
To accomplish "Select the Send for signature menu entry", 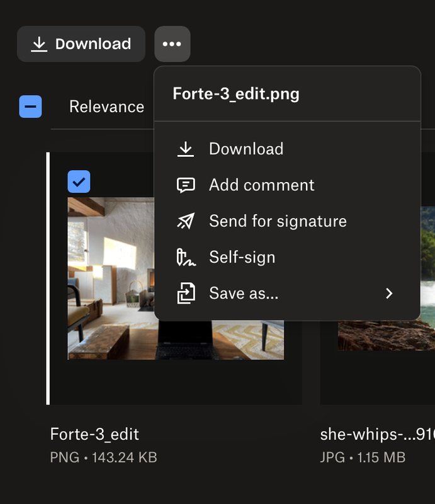I will pyautogui.click(x=278, y=221).
